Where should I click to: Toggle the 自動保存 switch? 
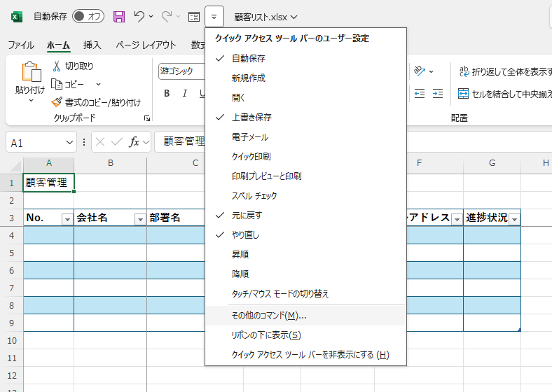[88, 16]
